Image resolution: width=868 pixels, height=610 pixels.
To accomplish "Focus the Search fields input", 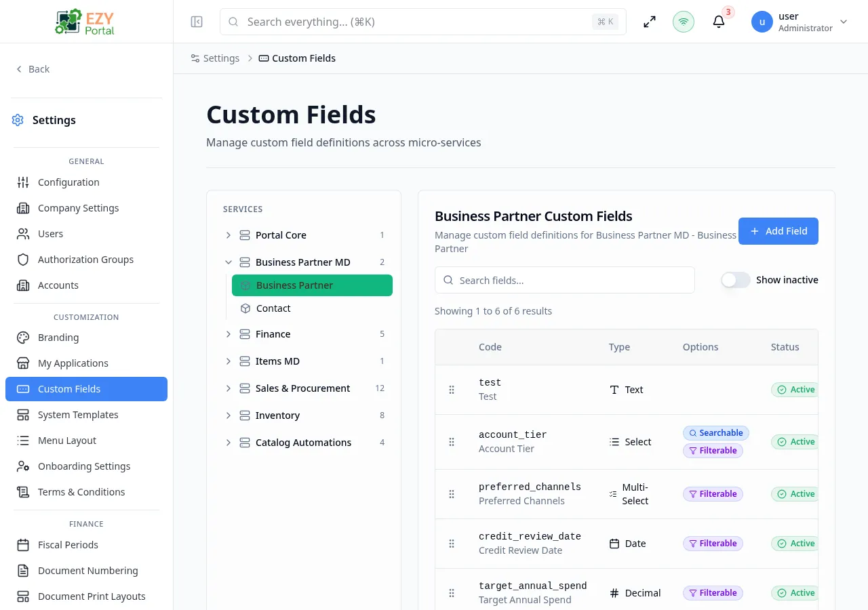I will [x=565, y=280].
